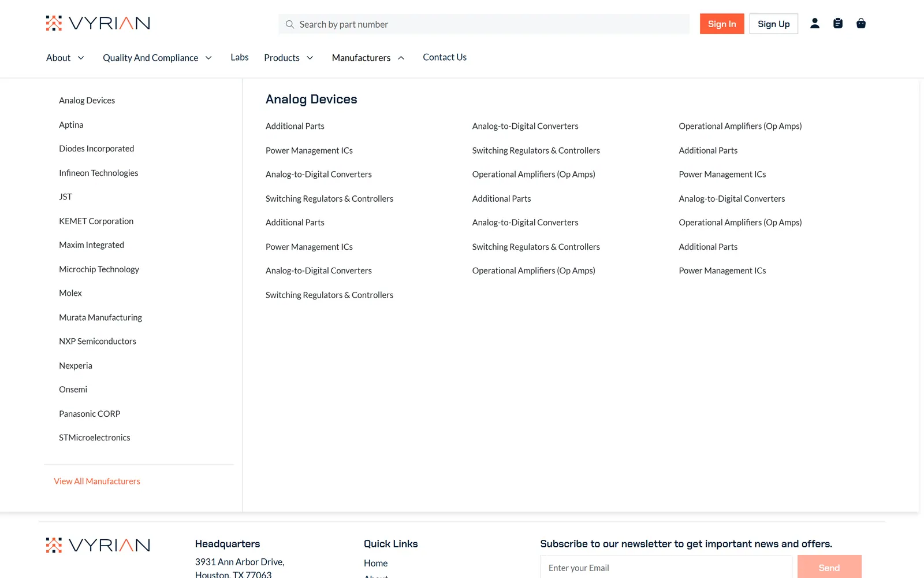Screen dimensions: 924x578
Task: Open the Contact Us menu item
Action: (445, 57)
